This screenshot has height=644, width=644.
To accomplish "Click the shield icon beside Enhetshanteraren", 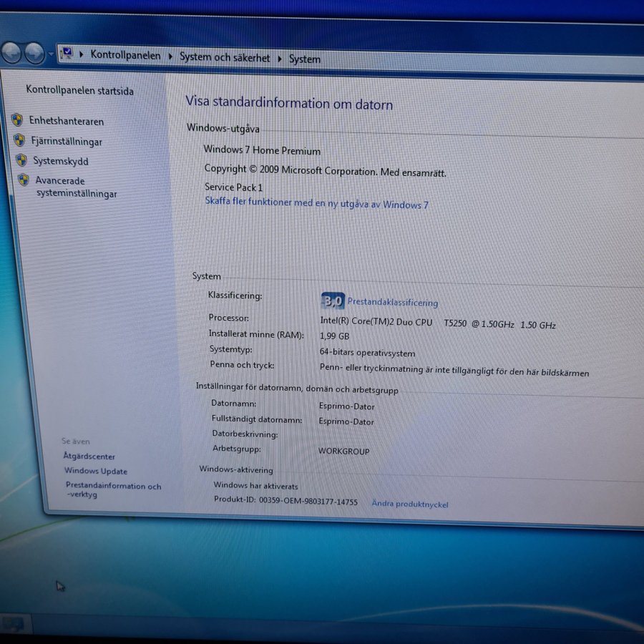I will [x=17, y=120].
